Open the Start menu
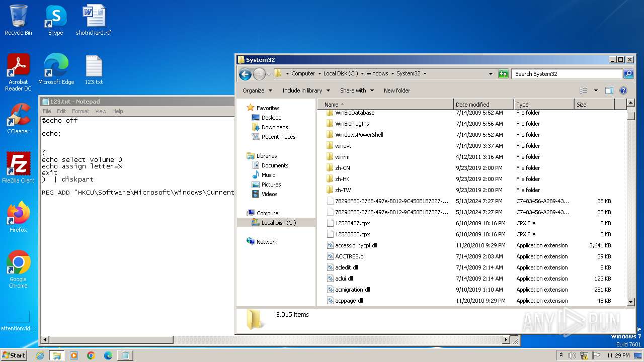Screen dimensions: 644x362 pyautogui.click(x=14, y=355)
